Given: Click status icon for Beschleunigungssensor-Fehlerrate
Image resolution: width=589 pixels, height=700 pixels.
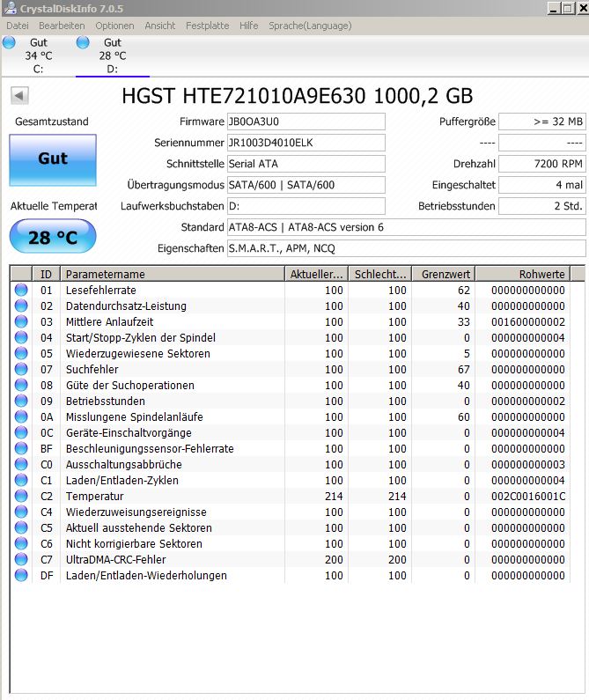Looking at the screenshot, I should coord(21,448).
